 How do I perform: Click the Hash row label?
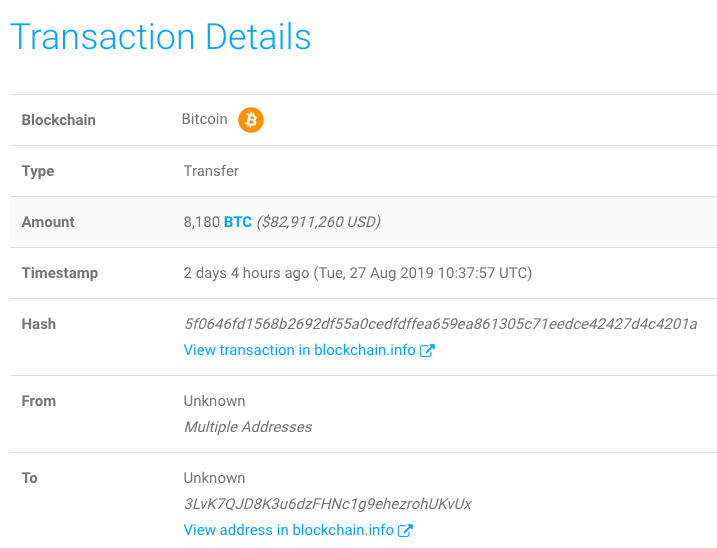pos(39,324)
